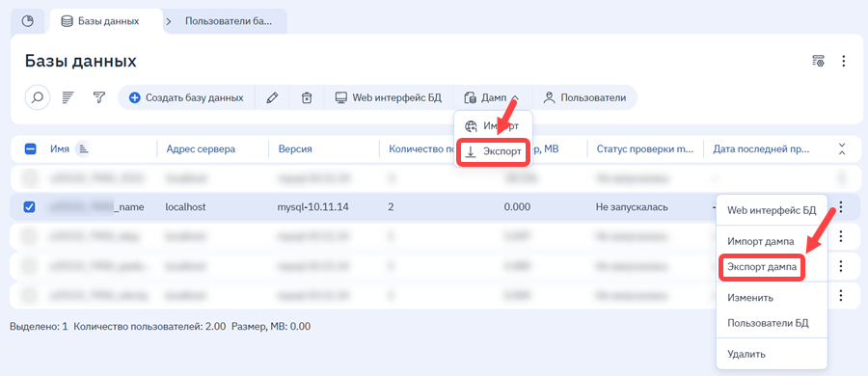Open the three-dot menu of the last row
Image resolution: width=868 pixels, height=376 pixels.
(x=841, y=296)
